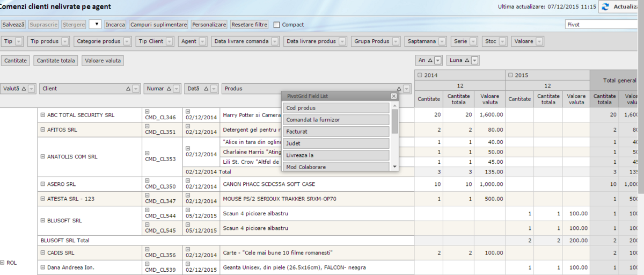
Task: Select Cod produs in the field list
Action: [x=336, y=108]
